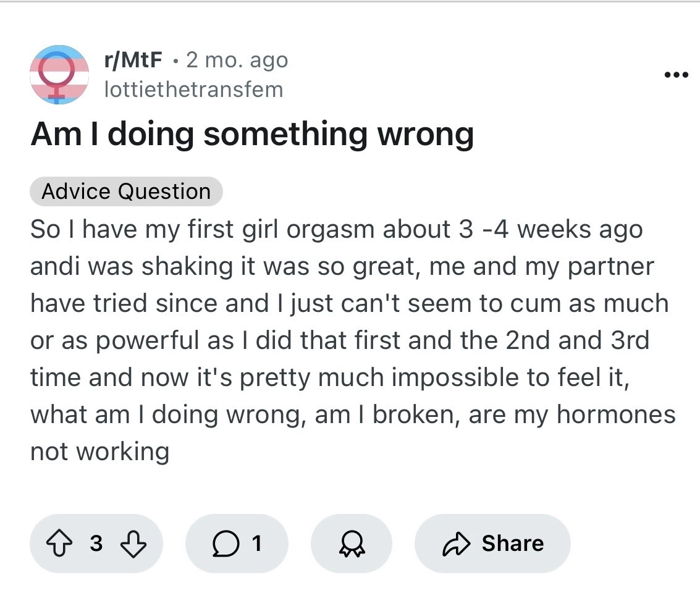Filter by the Advice Question flair
The height and width of the screenshot is (609, 700).
tap(126, 191)
